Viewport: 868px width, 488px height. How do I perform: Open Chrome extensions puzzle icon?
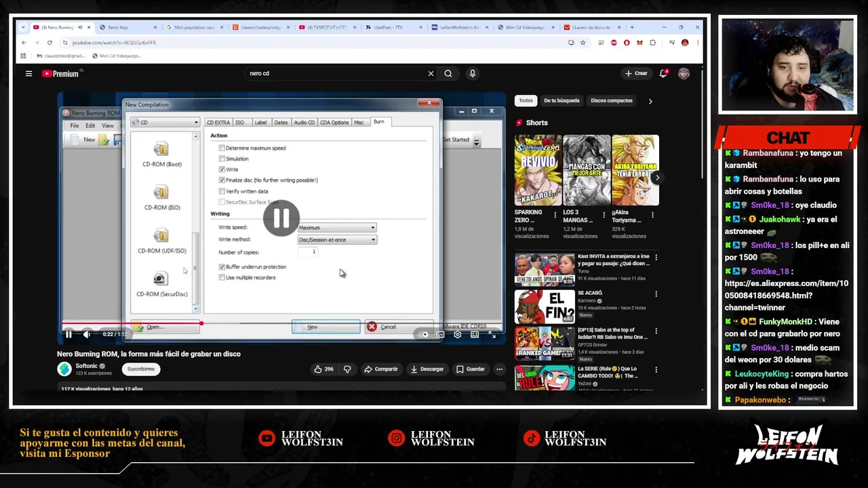(653, 42)
